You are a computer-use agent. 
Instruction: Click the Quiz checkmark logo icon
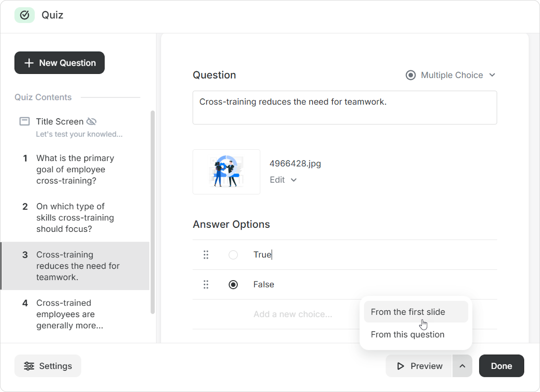coord(25,15)
